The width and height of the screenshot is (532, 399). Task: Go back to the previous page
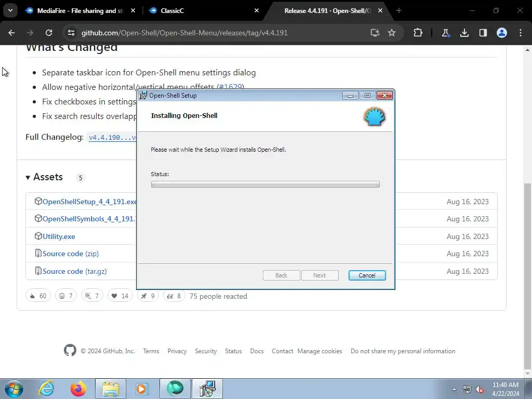pyautogui.click(x=11, y=33)
